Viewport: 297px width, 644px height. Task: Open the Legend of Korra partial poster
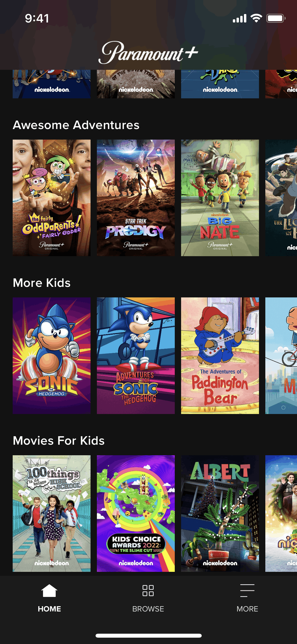click(281, 198)
